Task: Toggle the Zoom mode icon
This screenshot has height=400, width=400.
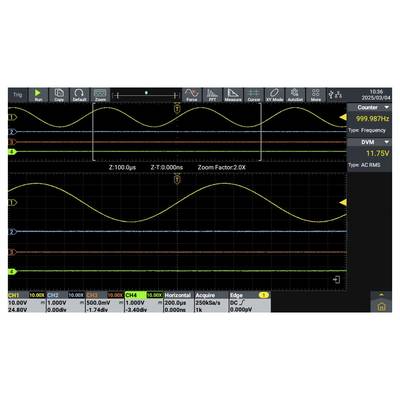Action: 100,95
